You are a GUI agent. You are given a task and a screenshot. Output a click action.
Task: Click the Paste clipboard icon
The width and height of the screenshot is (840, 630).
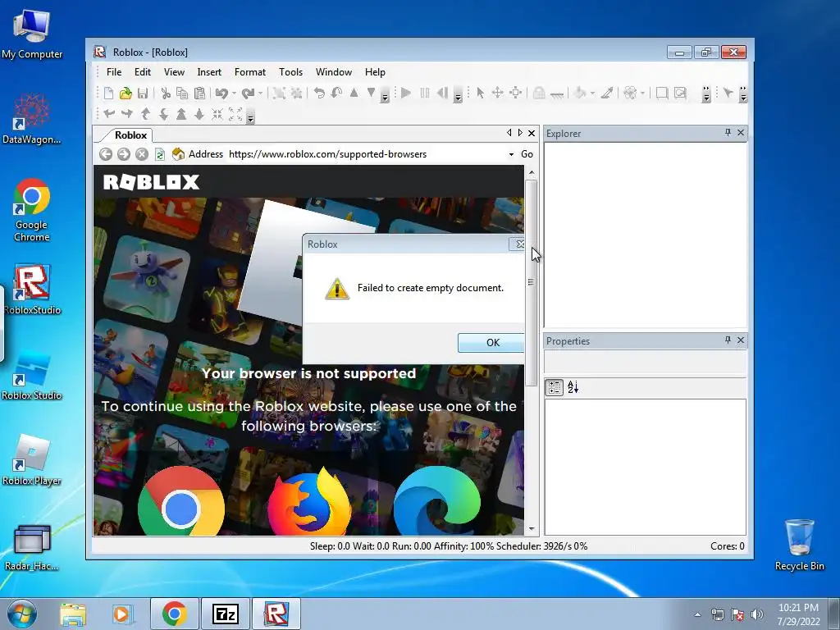199,94
